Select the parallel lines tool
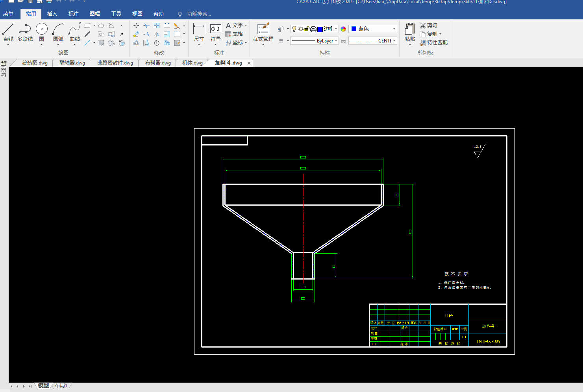 87,34
